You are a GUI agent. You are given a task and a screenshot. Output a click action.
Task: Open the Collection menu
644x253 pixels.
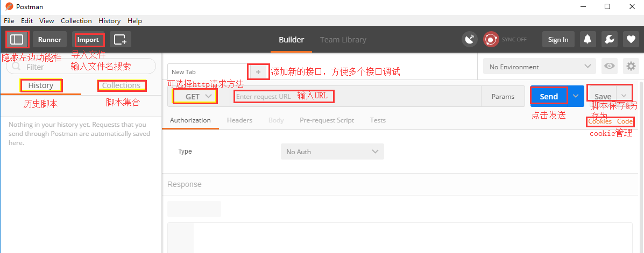pos(76,20)
